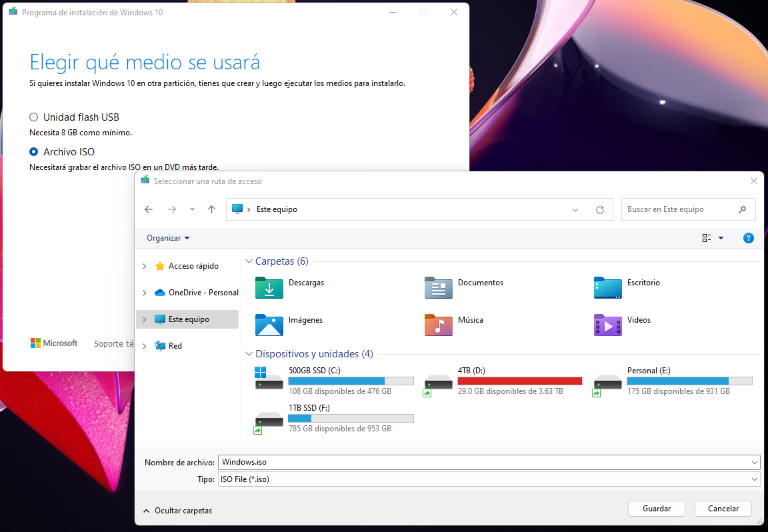Go back with the back arrow in file dialog
The height and width of the screenshot is (532, 768).
click(x=149, y=209)
